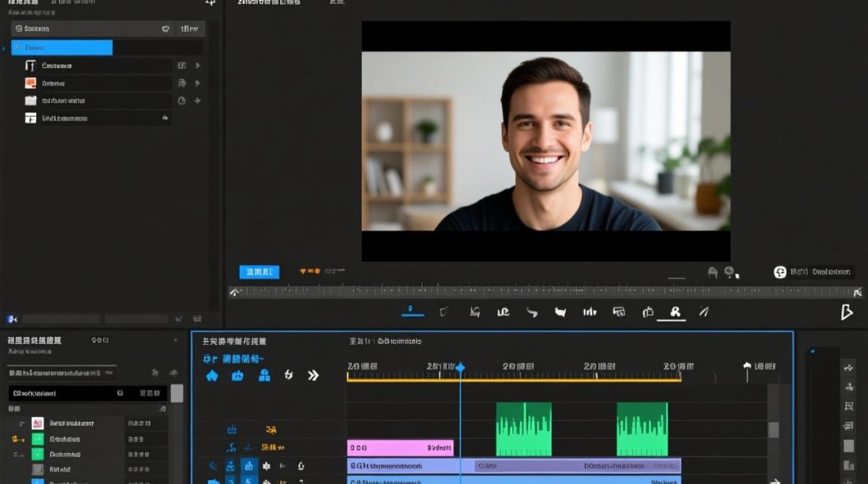The height and width of the screenshot is (484, 868).
Task: Click the clock icon on the folder item row
Action: (181, 101)
